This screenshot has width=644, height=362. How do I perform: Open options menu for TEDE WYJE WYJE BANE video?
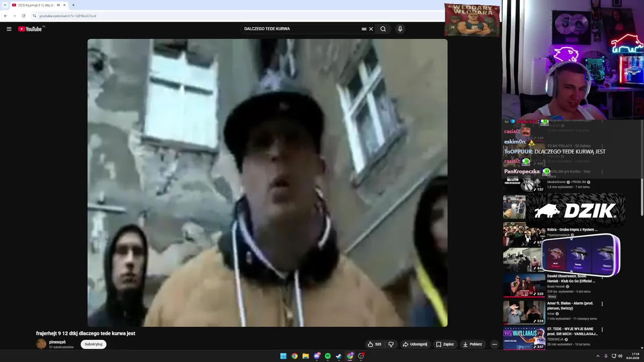click(602, 329)
